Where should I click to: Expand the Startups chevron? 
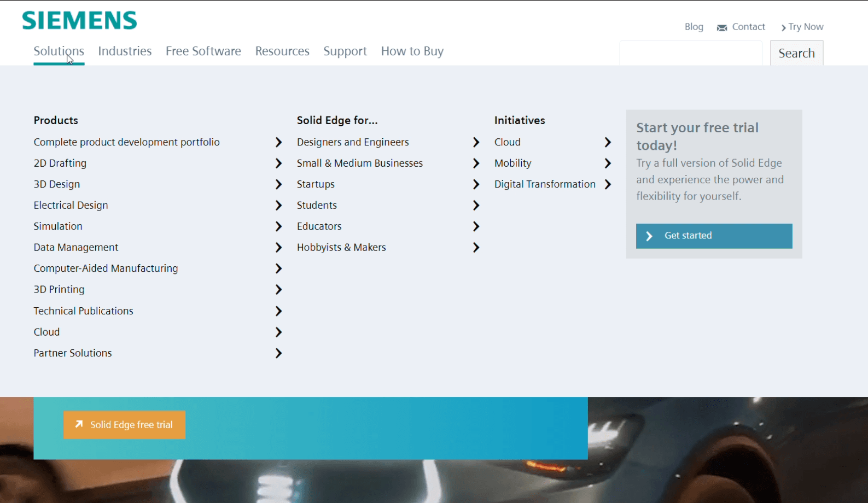pyautogui.click(x=476, y=184)
